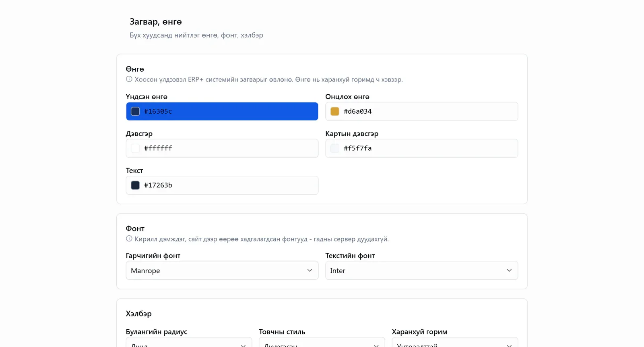Click the Загвар, өнгө page title
The width and height of the screenshot is (644, 347).
(156, 22)
